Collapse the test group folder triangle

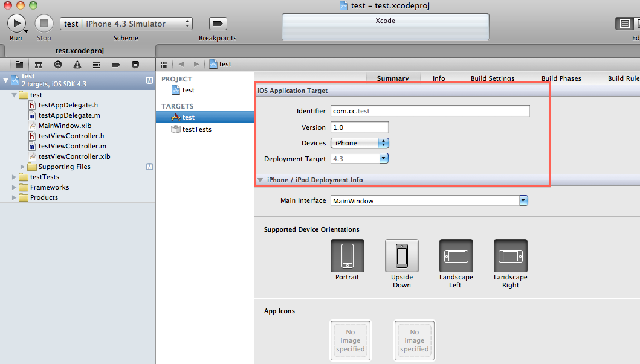coord(15,95)
